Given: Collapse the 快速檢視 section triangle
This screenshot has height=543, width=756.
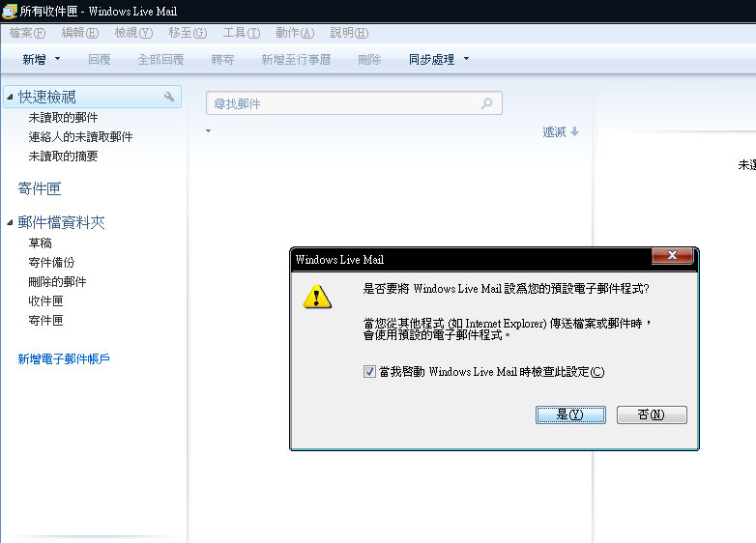Looking at the screenshot, I should pyautogui.click(x=10, y=98).
